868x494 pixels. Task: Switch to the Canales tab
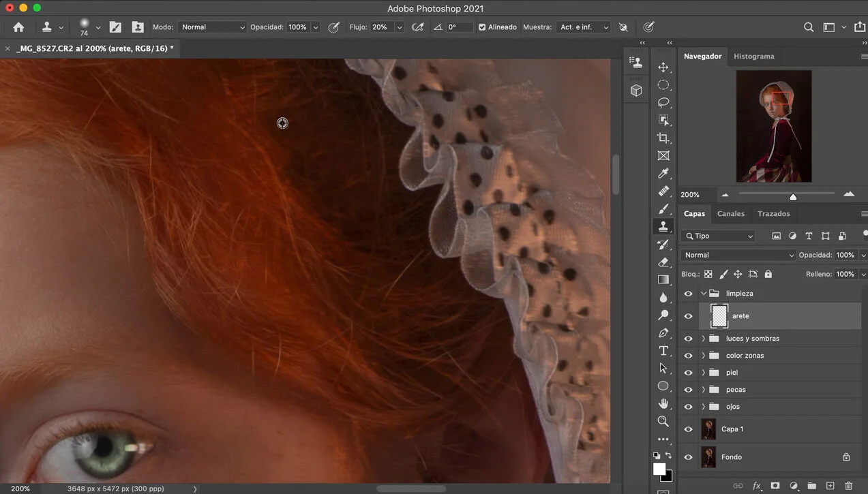730,214
